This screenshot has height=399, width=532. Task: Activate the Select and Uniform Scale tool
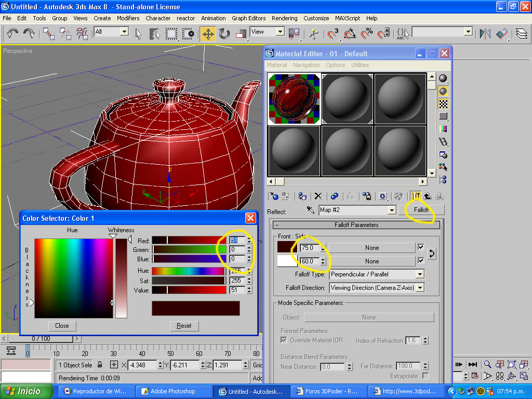coord(241,34)
